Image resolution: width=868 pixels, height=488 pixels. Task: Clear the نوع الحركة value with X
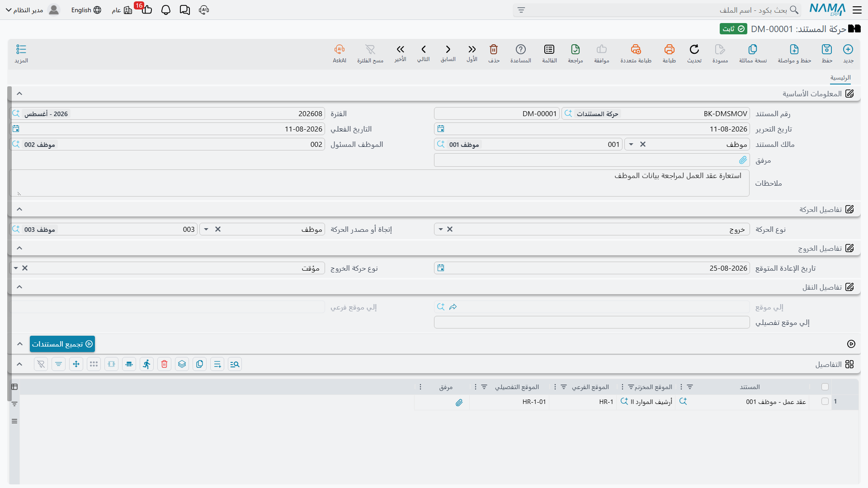click(450, 229)
